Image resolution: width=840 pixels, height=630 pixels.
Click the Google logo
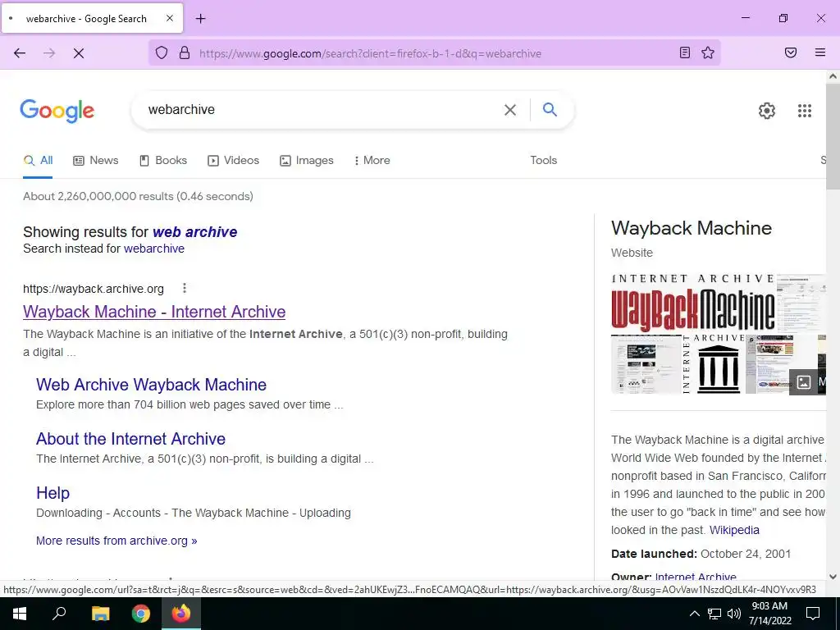coord(57,111)
